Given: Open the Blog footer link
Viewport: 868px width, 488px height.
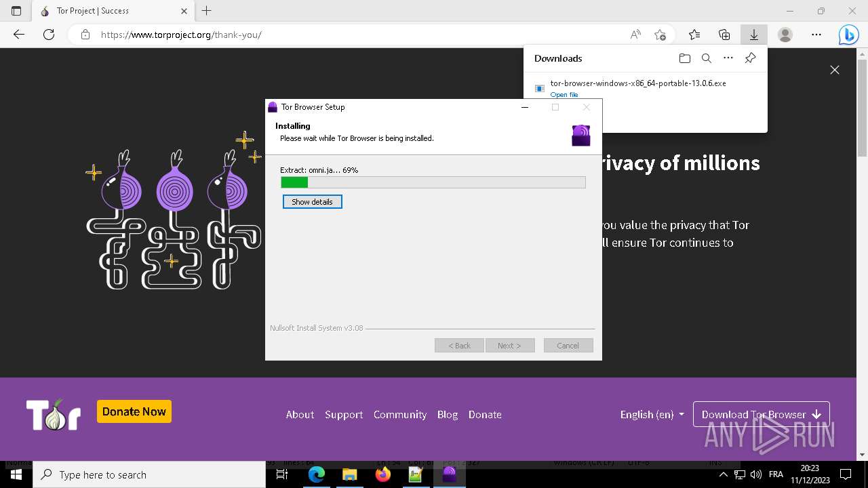Looking at the screenshot, I should 448,415.
